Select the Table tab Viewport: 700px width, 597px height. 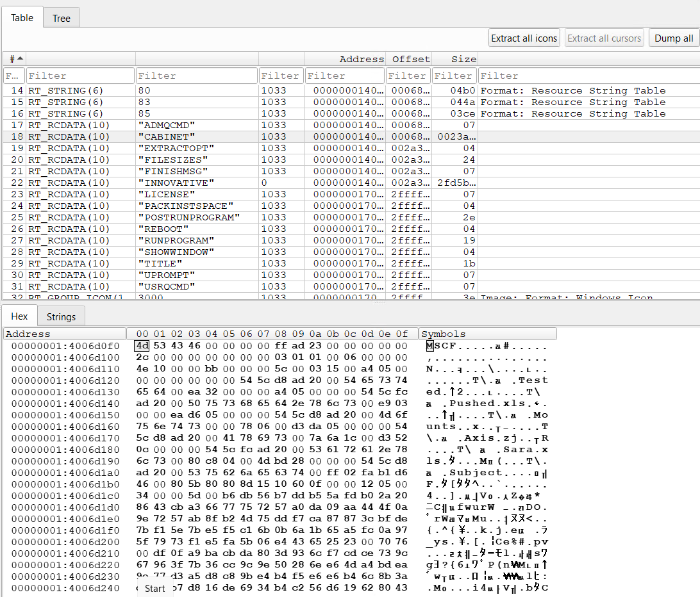pos(22,17)
